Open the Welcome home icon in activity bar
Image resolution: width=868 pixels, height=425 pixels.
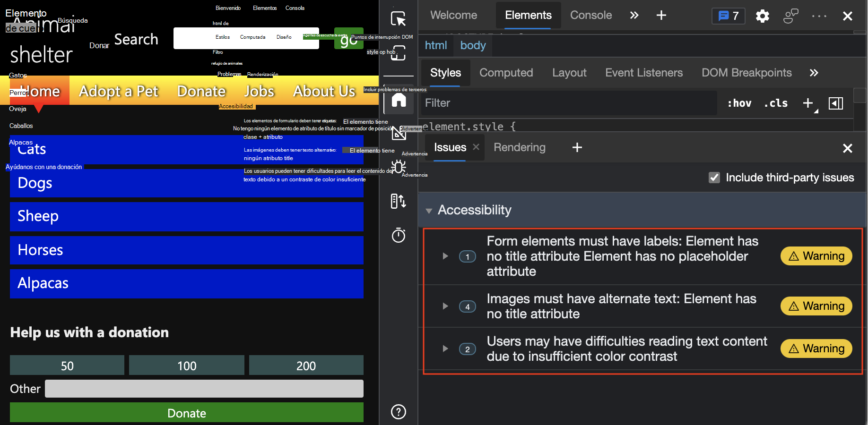[x=399, y=100]
